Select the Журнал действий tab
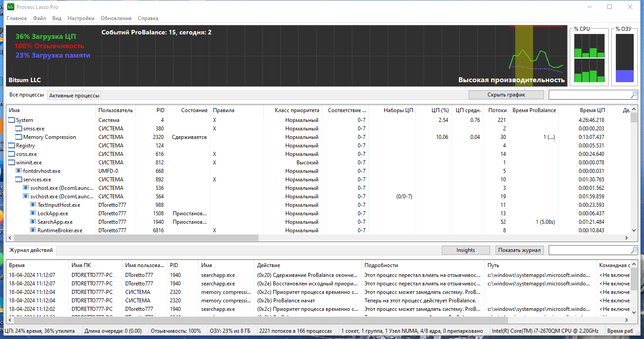Screen dimensions: 644x339 click(x=31, y=250)
